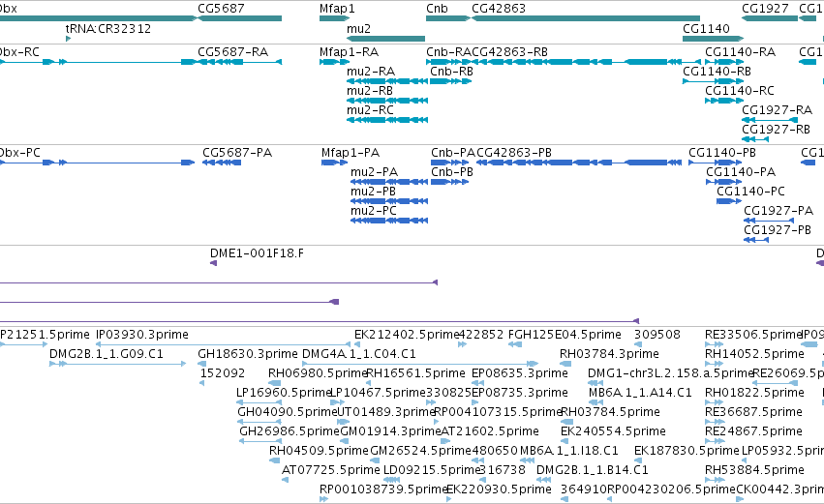Click the Cnb-PB coding sequence label
Image resolution: width=824 pixels, height=504 pixels.
(452, 172)
